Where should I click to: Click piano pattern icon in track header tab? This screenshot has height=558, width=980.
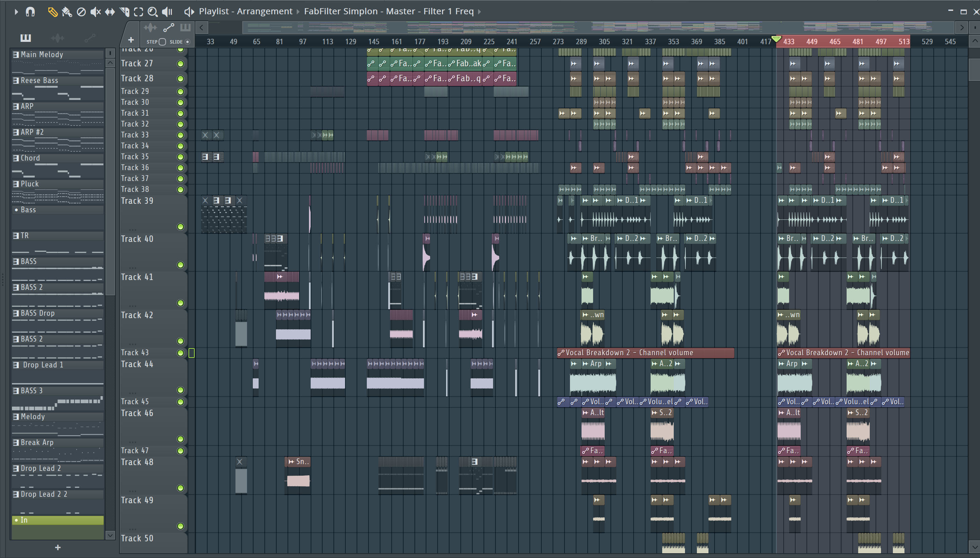pos(185,27)
